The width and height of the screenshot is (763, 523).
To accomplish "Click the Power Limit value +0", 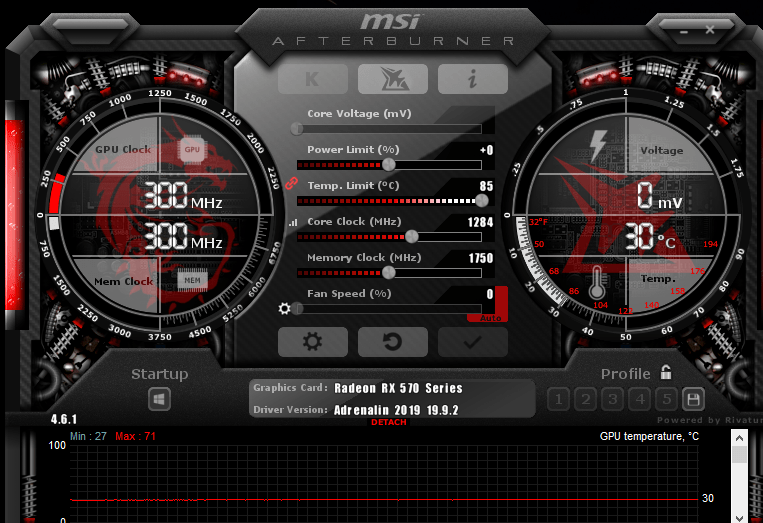I will [x=486, y=150].
